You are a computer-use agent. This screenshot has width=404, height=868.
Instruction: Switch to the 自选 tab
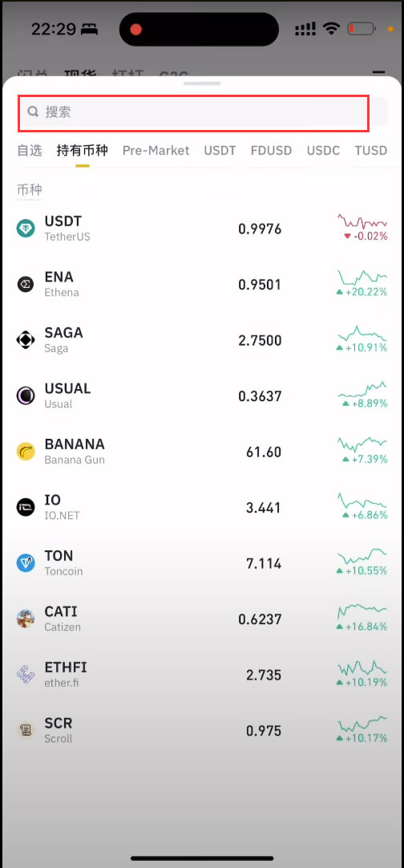click(30, 150)
